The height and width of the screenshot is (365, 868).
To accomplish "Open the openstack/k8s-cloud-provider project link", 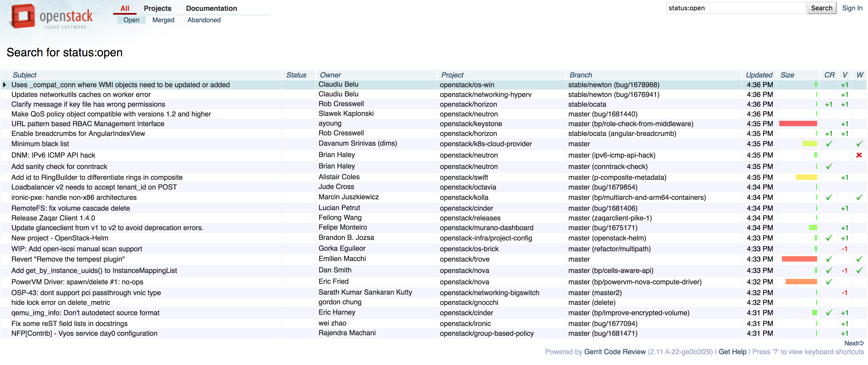I will [x=485, y=144].
